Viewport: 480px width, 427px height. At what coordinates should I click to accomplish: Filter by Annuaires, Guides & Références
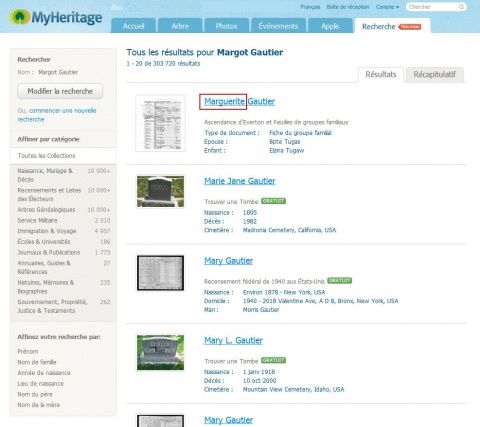click(64, 267)
